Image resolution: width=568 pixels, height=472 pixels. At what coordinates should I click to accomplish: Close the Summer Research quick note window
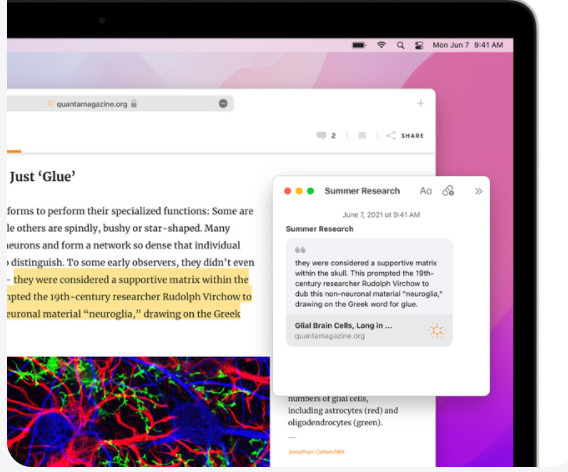[288, 191]
